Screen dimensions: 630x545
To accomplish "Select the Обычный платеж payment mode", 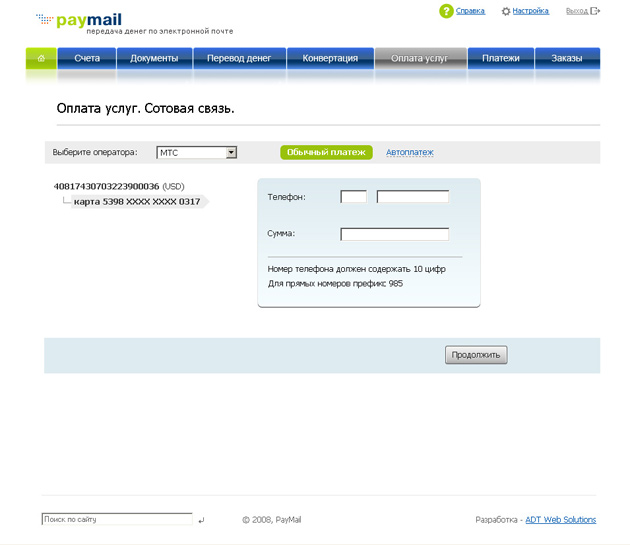I will pos(326,152).
